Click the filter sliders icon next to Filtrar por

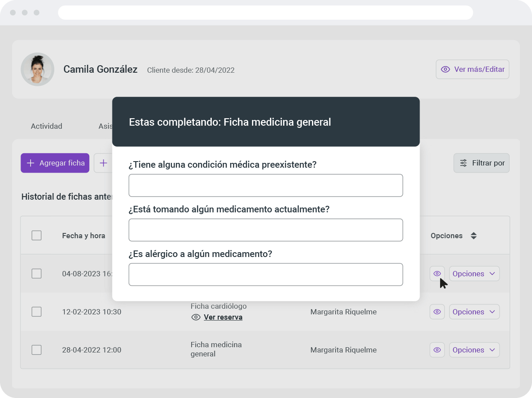[x=463, y=162]
